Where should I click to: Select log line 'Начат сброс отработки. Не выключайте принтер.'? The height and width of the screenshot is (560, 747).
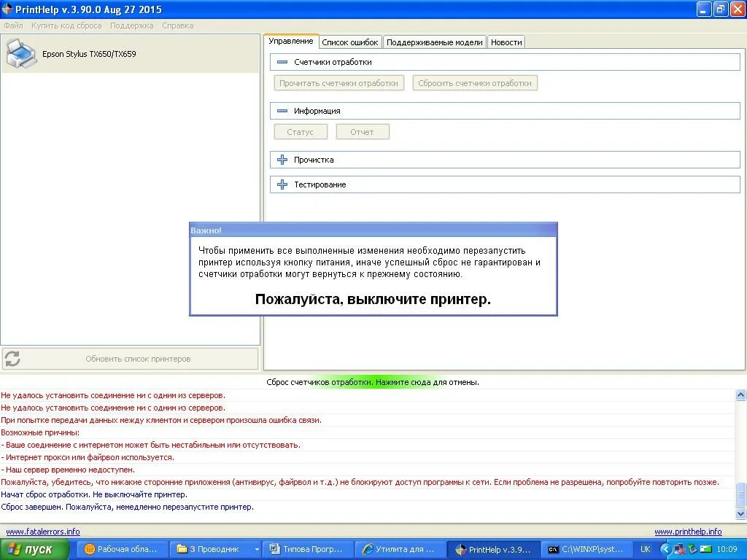pos(94,494)
